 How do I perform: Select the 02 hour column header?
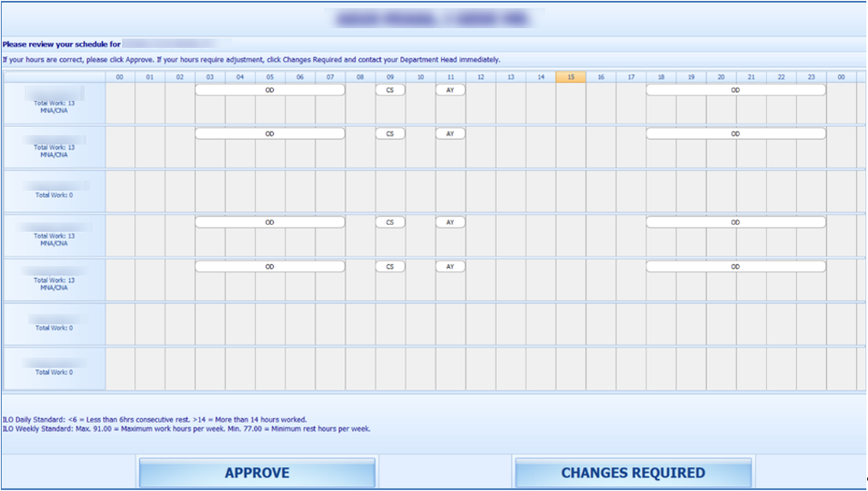pyautogui.click(x=180, y=77)
